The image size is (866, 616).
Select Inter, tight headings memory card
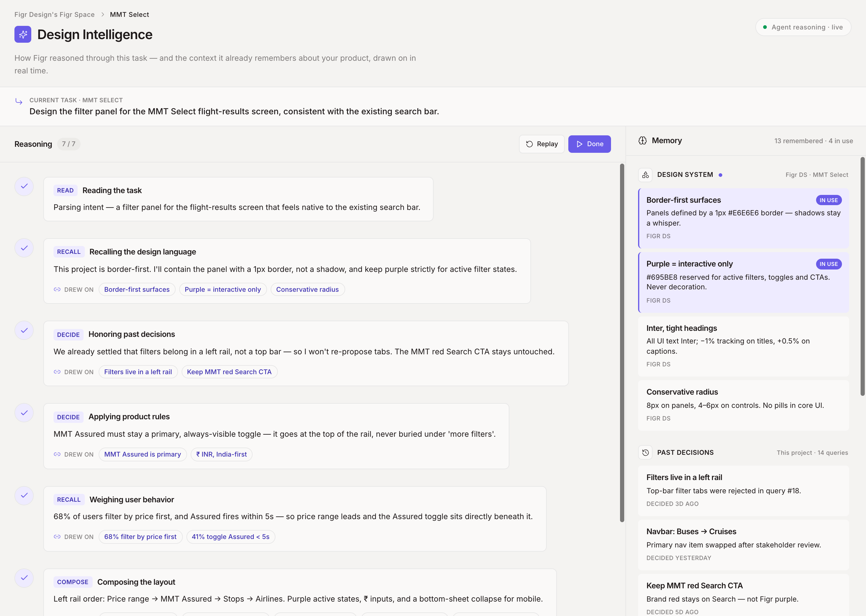click(x=743, y=346)
